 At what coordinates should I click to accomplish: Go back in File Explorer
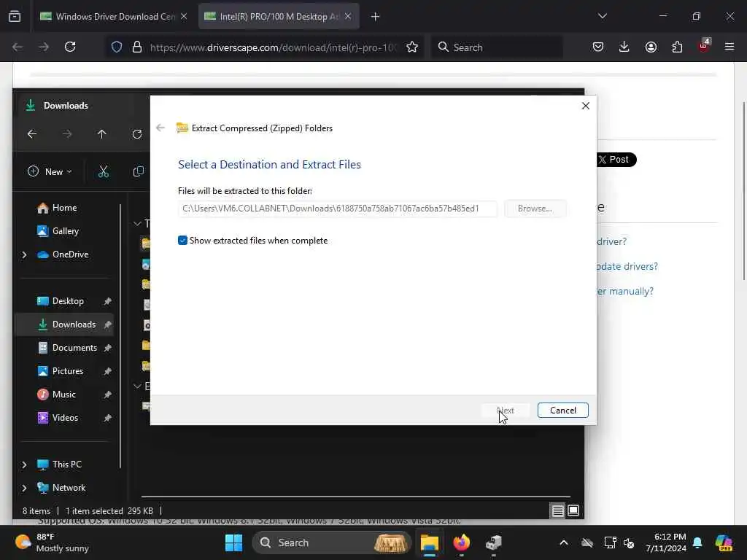pyautogui.click(x=32, y=134)
